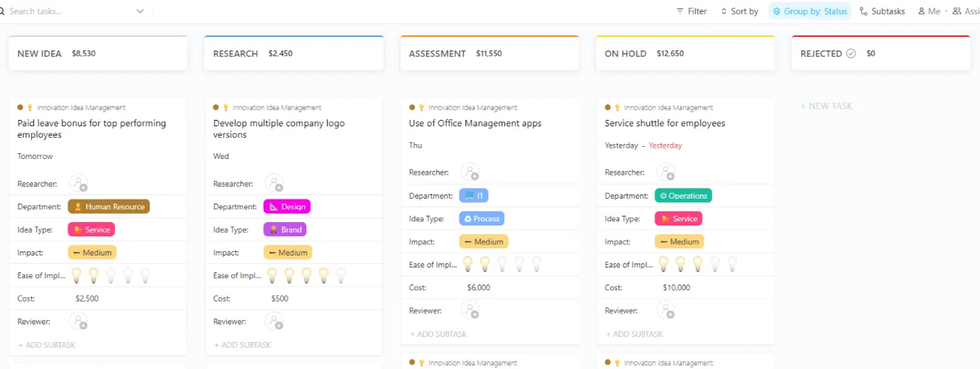This screenshot has width=980, height=369.
Task: Change Medium impact on Office Management apps card
Action: pyautogui.click(x=484, y=241)
